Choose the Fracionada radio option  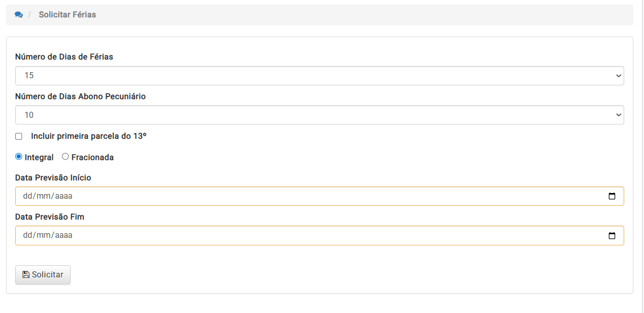coord(66,156)
